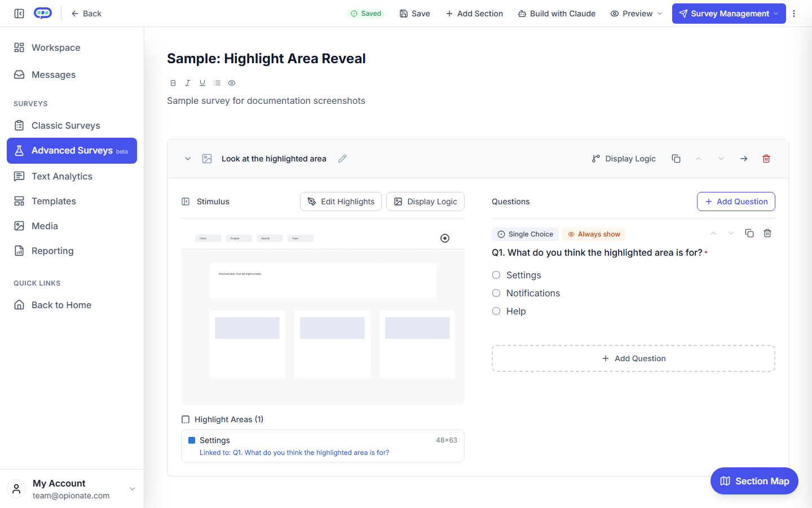Screen dimensions: 812x508
Task: Apply italic formatting to description
Action: (x=188, y=83)
